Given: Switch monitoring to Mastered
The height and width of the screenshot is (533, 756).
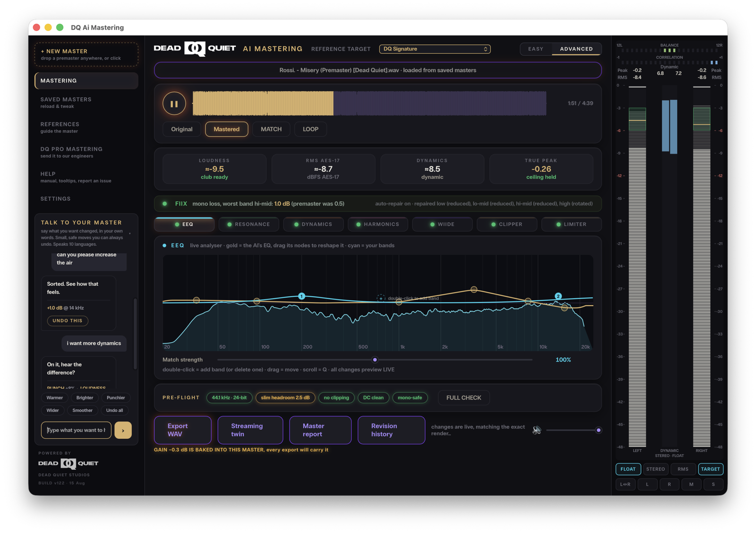Looking at the screenshot, I should tap(226, 129).
